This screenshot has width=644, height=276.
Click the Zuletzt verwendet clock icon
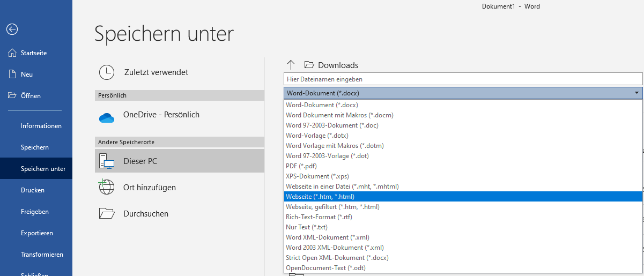point(107,72)
